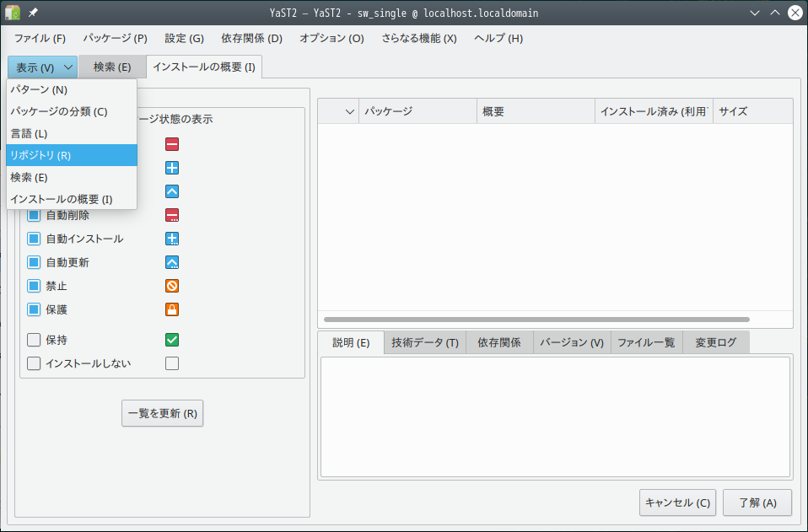Click the 一覧を更新 (R) button

point(162,413)
